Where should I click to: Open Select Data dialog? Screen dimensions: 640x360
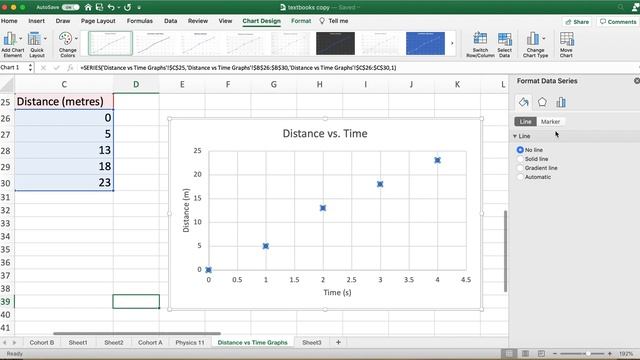tap(504, 44)
